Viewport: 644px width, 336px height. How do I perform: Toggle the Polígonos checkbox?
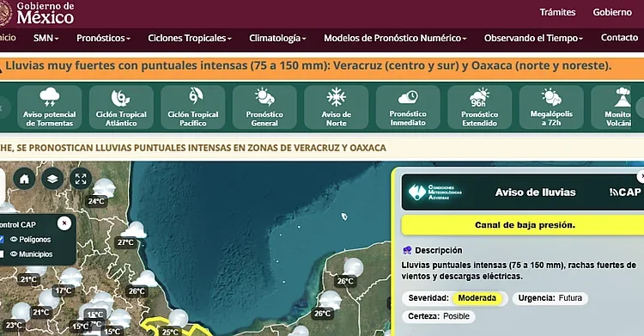coord(2,240)
